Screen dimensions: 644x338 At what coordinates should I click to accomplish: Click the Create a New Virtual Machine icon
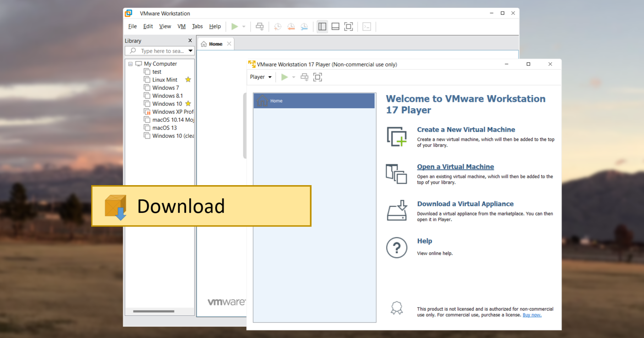[396, 137]
